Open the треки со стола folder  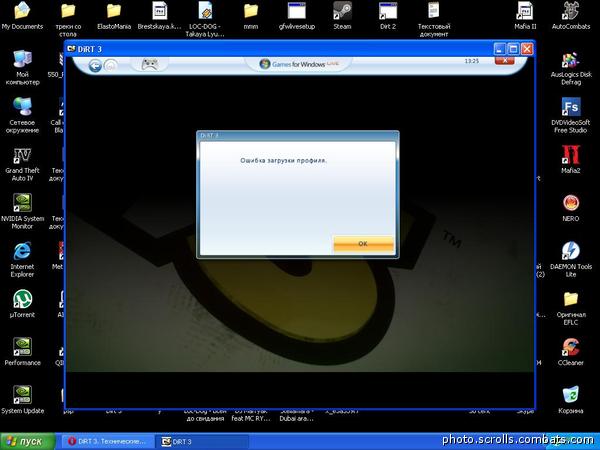point(68,19)
